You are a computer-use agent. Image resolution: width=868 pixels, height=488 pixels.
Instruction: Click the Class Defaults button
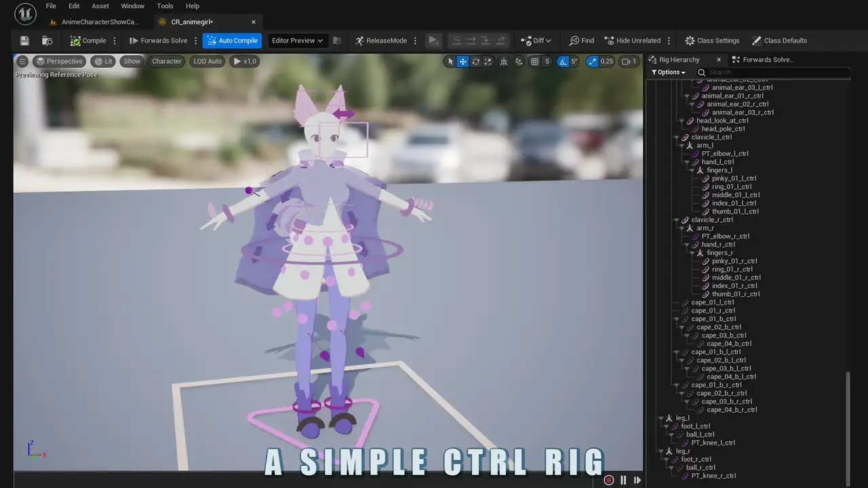[x=778, y=41]
